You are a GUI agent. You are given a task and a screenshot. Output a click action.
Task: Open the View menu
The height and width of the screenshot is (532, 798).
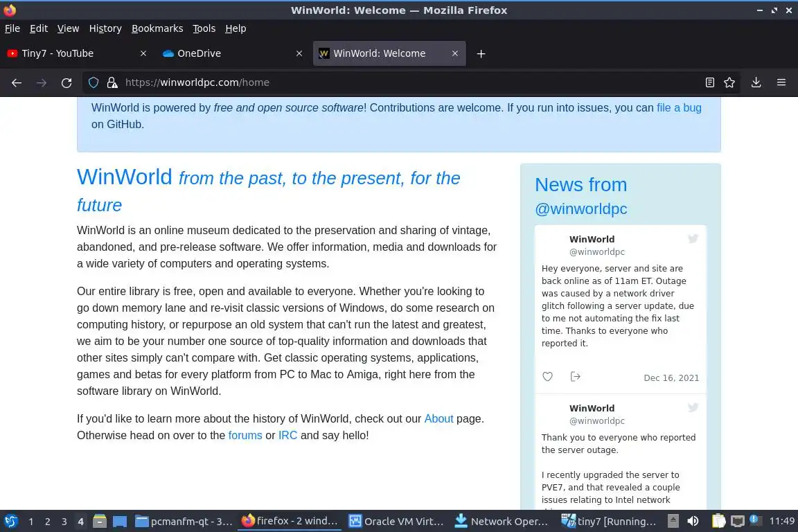click(x=68, y=28)
